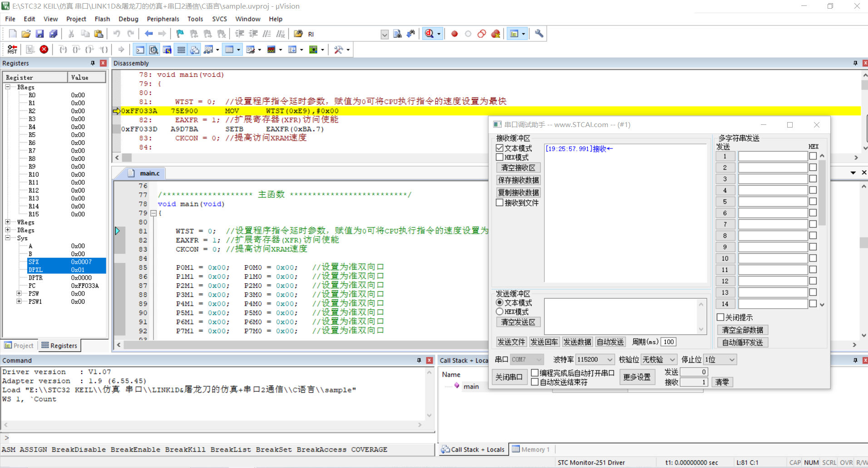Enable 编程完成后自动打开串口 checkbox
Viewport: 868px width, 468px height.
click(535, 373)
